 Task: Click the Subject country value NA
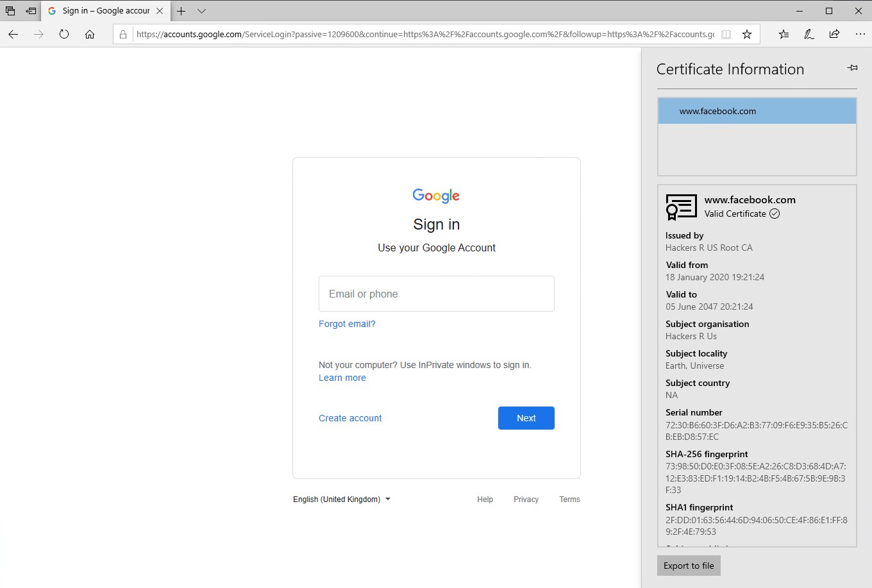(671, 395)
